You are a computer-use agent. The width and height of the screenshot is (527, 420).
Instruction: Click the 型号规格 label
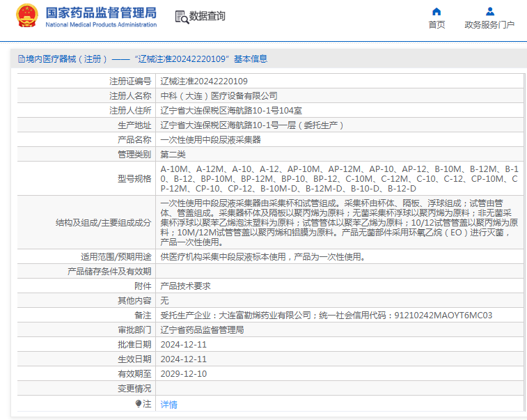coord(134,178)
